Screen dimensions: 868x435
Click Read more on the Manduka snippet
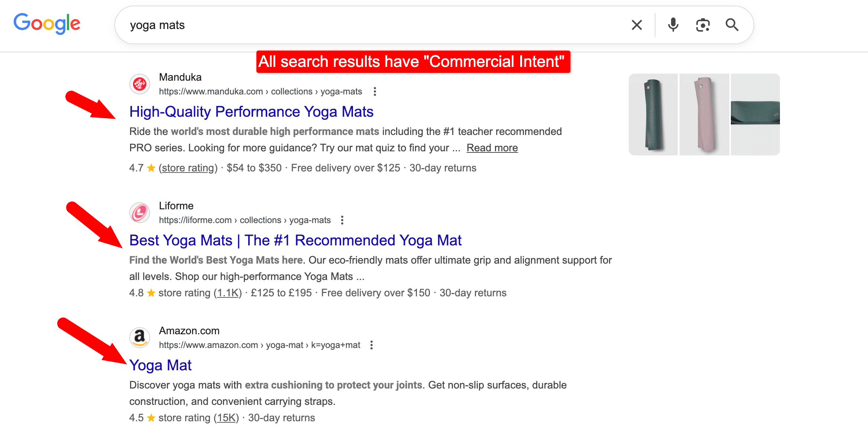pyautogui.click(x=492, y=148)
